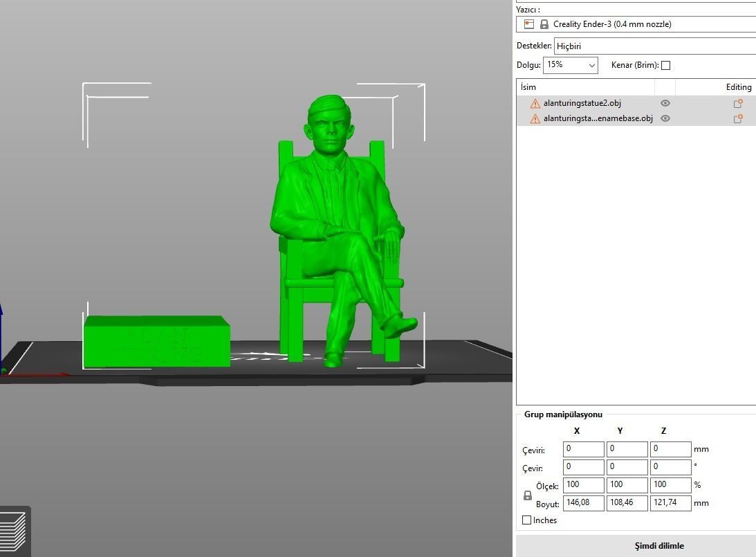Viewport: 756px width, 557px height.
Task: Click warning icon beside alanturingstatue2.obj
Action: point(535,103)
